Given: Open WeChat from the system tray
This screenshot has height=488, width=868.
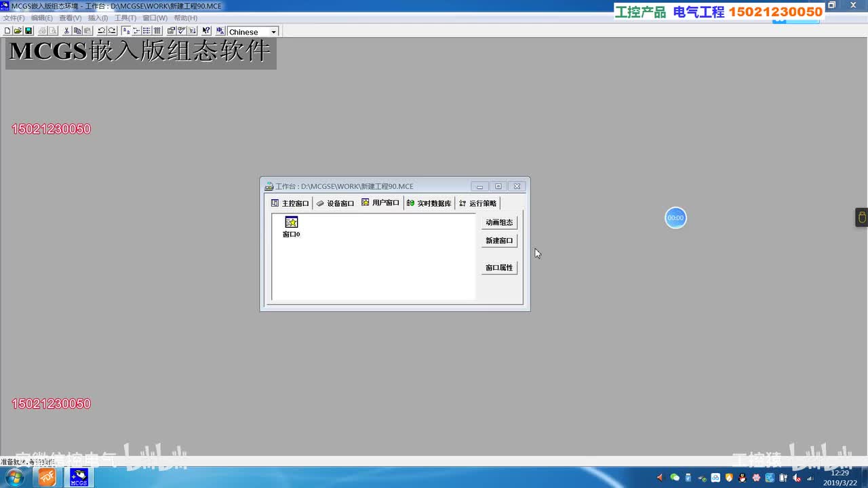Looking at the screenshot, I should coord(675,478).
